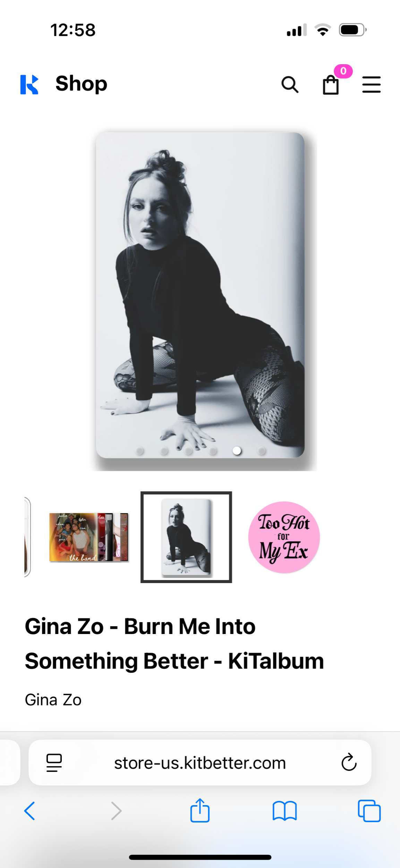Select the band photo thumbnail
Image resolution: width=400 pixels, height=868 pixels.
click(x=89, y=537)
